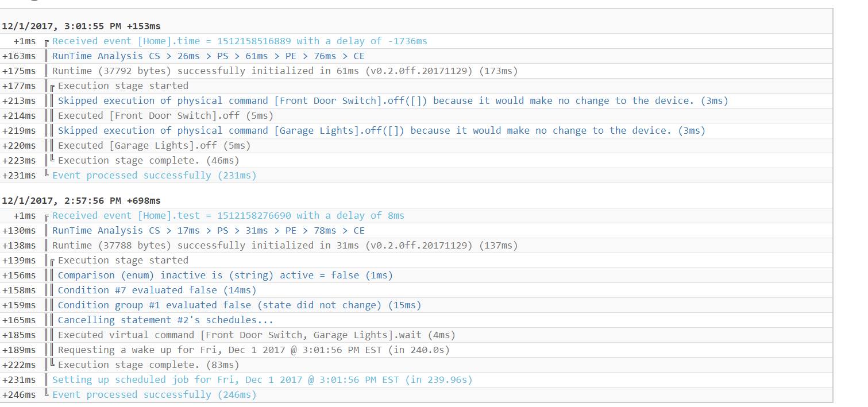Select Skipped execution of Garage Lights line

pos(381,131)
